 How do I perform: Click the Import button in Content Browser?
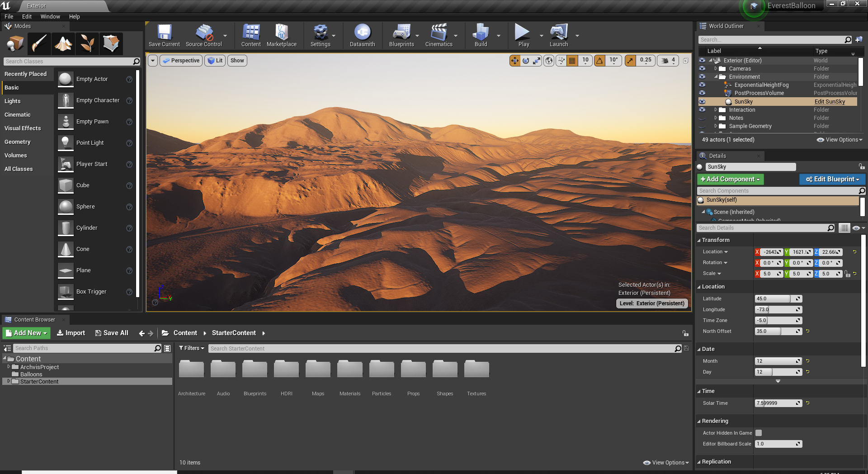coord(71,333)
